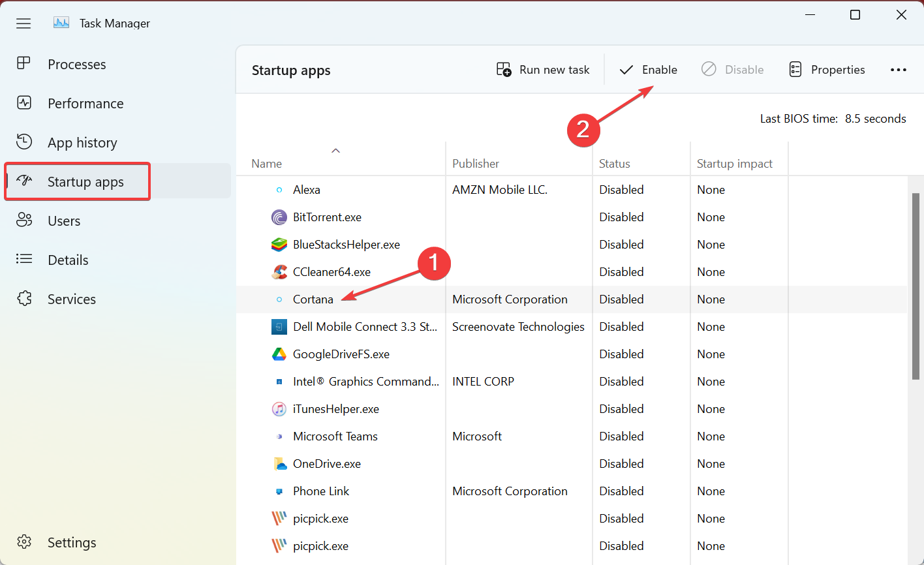
Task: Select the Microsoft Teams row
Action: [x=335, y=436]
